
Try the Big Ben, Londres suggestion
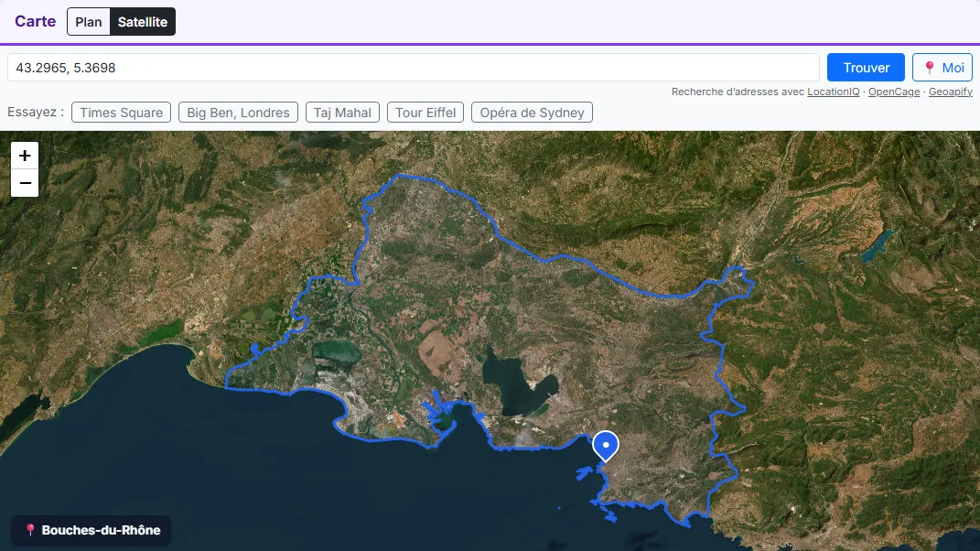point(238,113)
